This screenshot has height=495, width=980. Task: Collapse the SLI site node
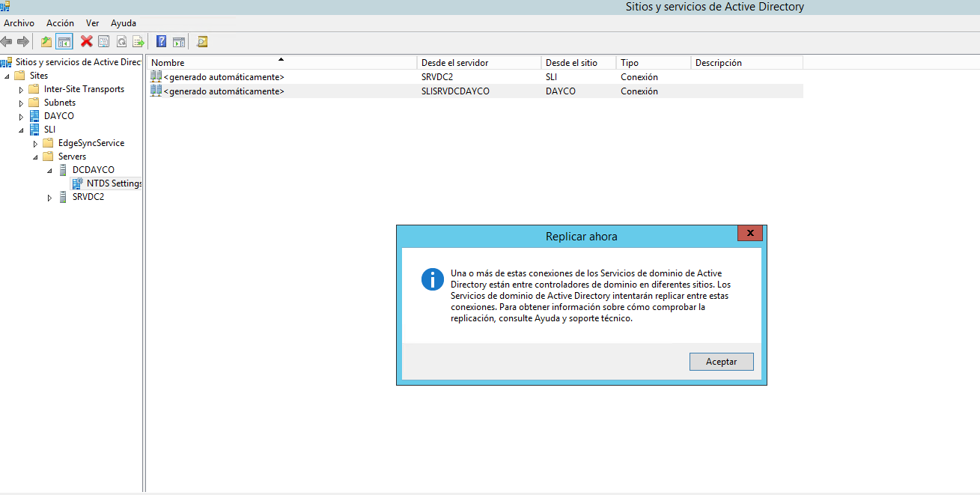pyautogui.click(x=22, y=130)
